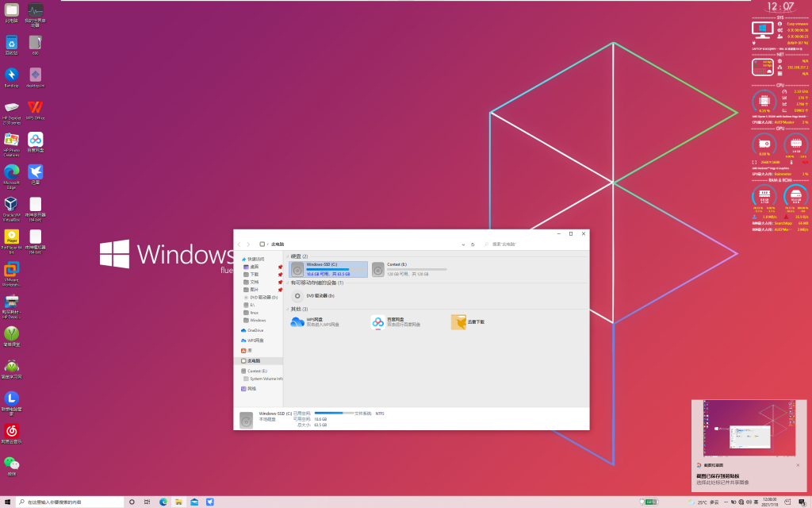The width and height of the screenshot is (812, 508).
Task: Open Task View from the taskbar
Action: click(147, 502)
